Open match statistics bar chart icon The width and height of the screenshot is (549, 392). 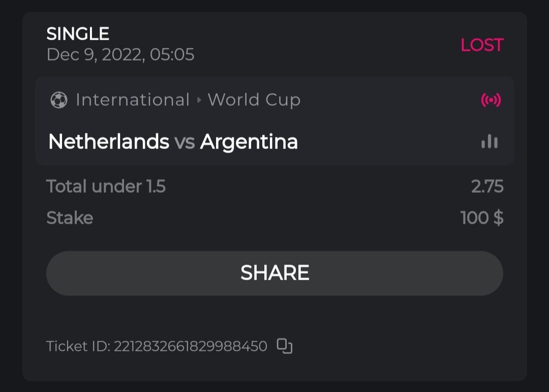(490, 142)
